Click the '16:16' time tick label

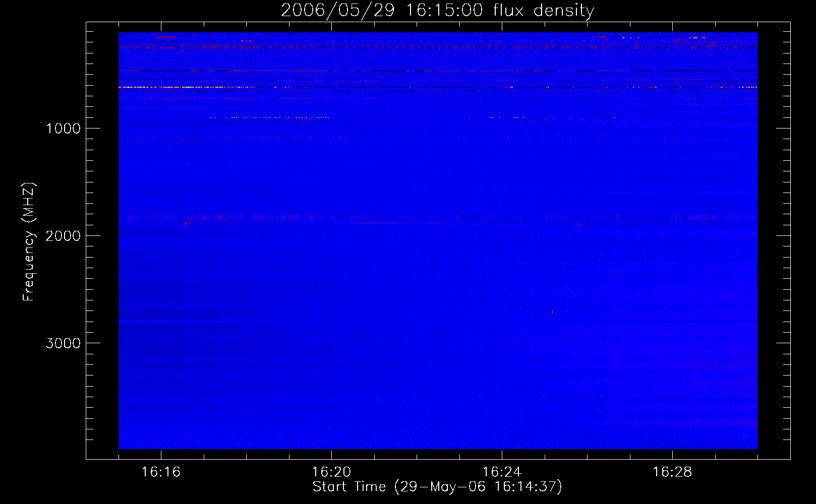tap(161, 472)
